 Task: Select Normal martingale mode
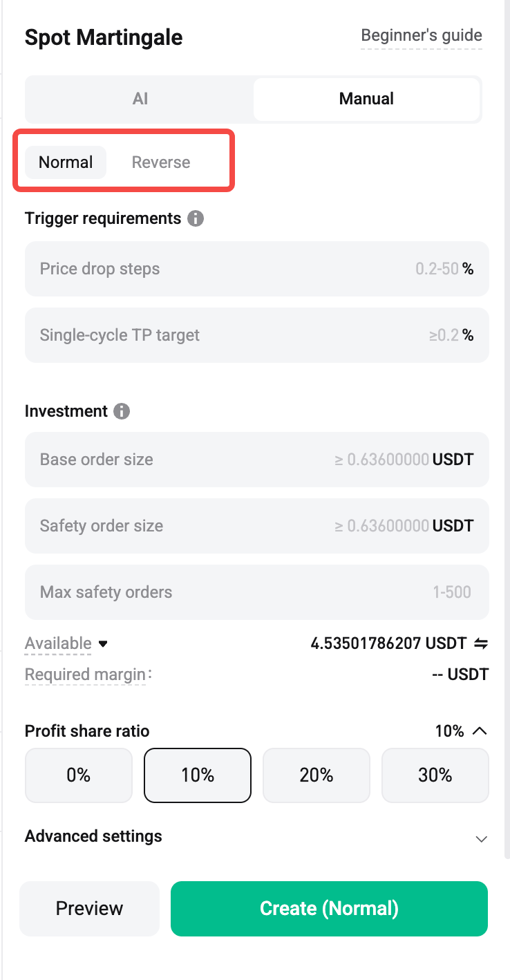tap(66, 162)
